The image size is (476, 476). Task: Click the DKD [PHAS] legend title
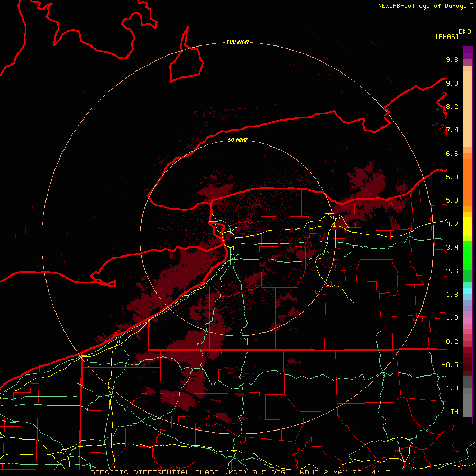[x=453, y=34]
